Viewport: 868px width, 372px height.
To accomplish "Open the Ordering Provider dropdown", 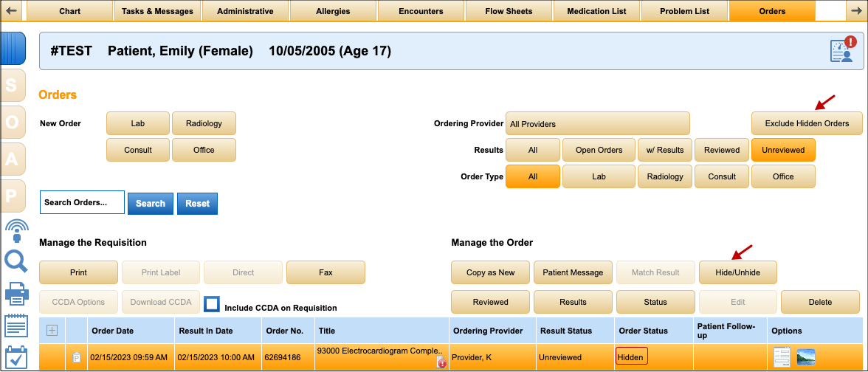I will pos(597,123).
